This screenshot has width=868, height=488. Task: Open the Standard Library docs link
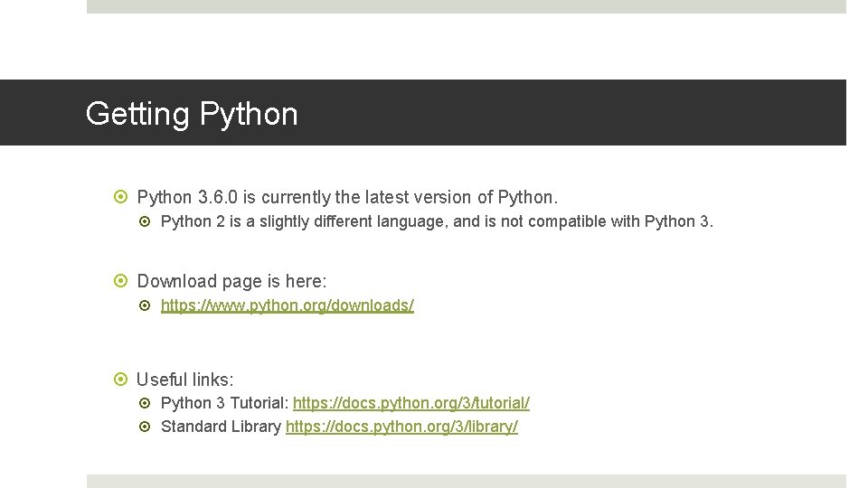(401, 427)
